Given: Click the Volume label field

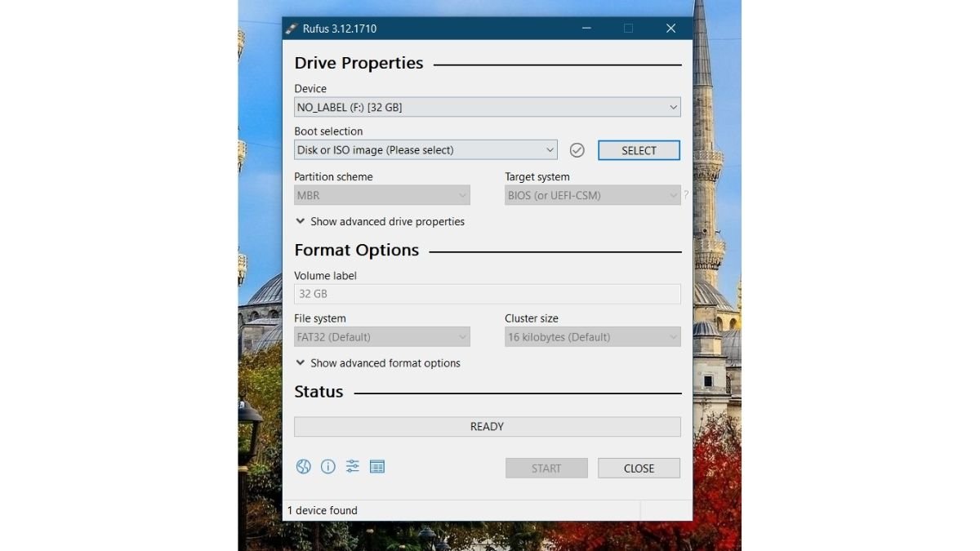Looking at the screenshot, I should 488,294.
